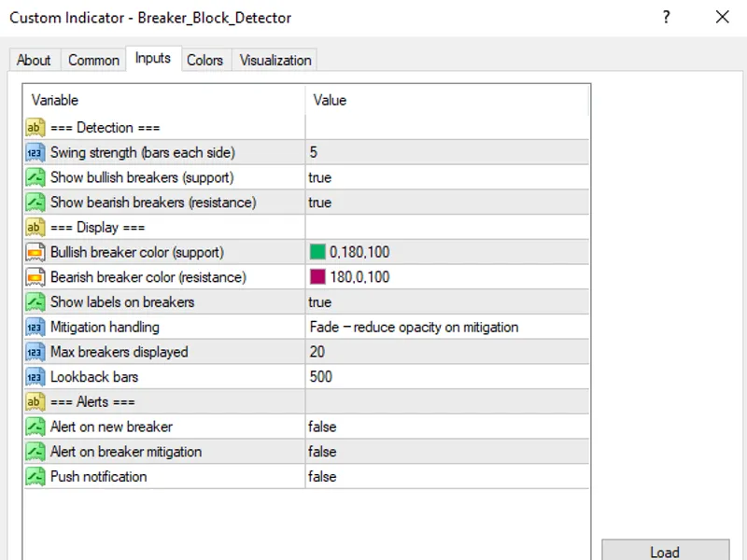Open the Push notification false value dropdown

pos(447,476)
